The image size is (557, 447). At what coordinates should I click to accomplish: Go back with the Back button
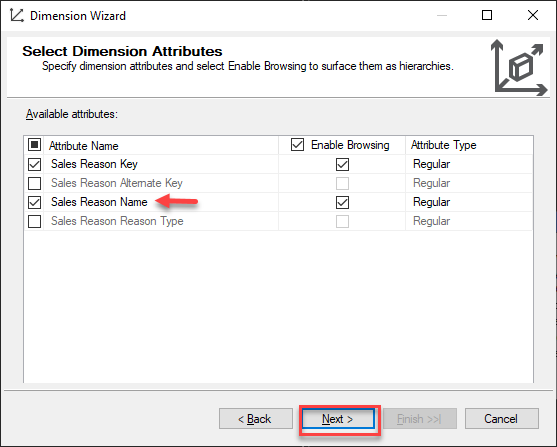coord(256,419)
